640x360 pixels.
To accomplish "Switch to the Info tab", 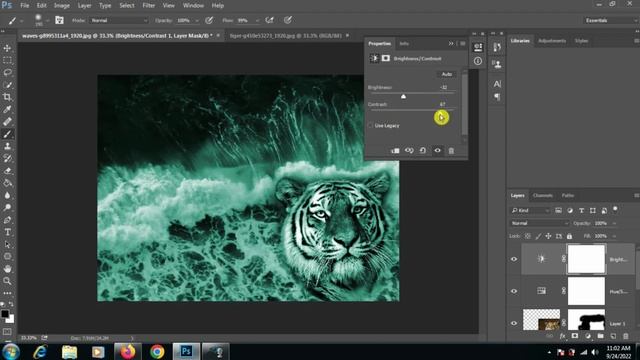I will [404, 44].
